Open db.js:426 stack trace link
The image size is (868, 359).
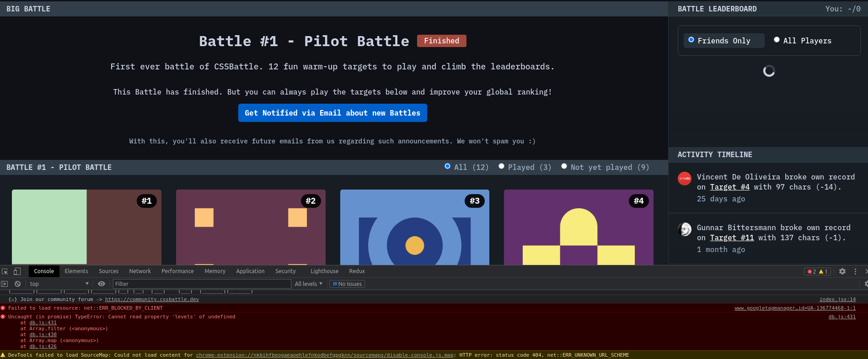coord(43,347)
